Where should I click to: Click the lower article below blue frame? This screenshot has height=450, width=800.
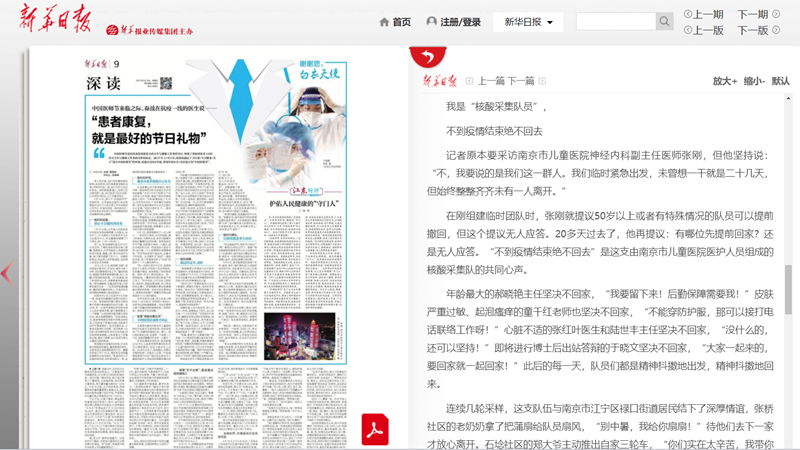coord(215,407)
